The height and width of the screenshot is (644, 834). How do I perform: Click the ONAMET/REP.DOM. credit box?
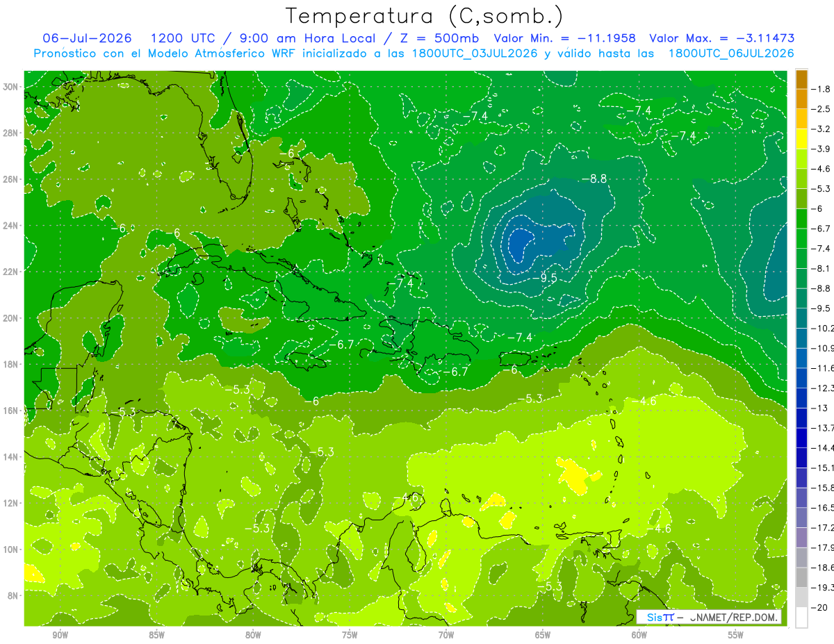pyautogui.click(x=709, y=617)
